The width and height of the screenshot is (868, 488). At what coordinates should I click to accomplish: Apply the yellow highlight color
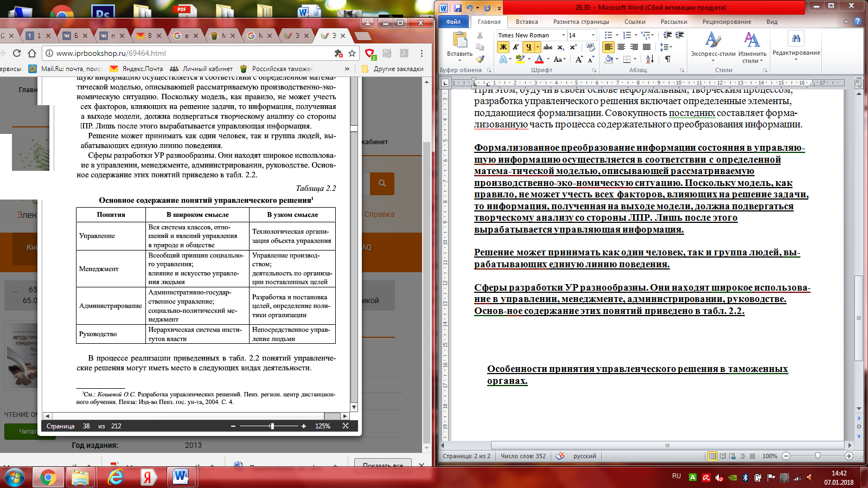[520, 59]
